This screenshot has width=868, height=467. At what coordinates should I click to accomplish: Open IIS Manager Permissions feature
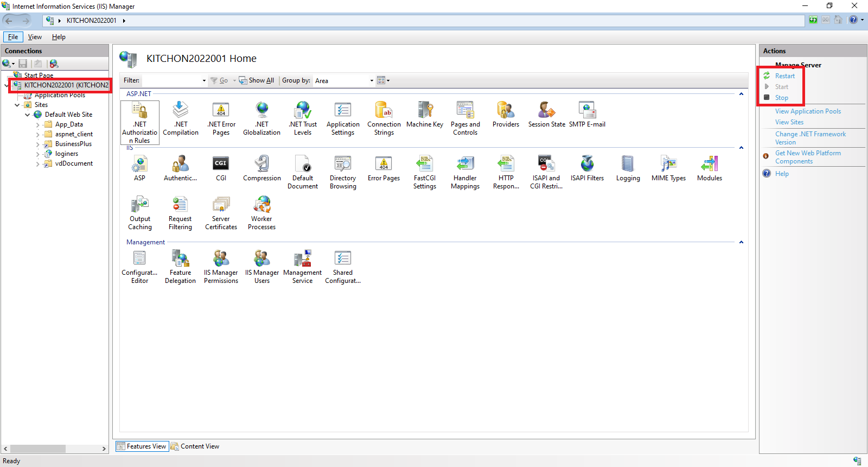click(221, 267)
